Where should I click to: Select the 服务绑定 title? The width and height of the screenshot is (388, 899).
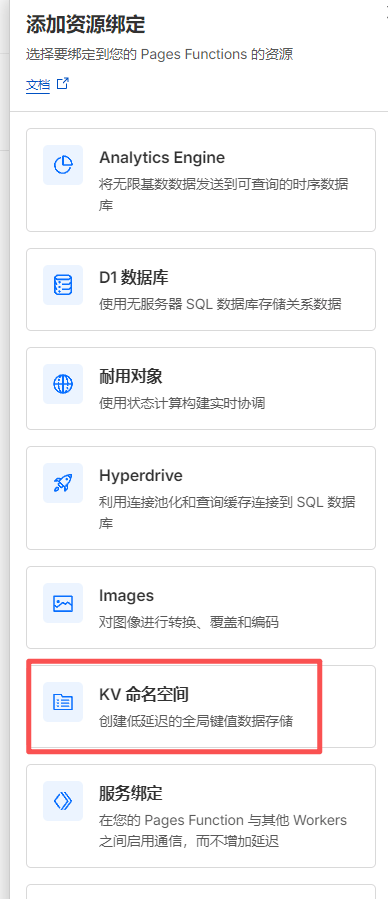(131, 794)
